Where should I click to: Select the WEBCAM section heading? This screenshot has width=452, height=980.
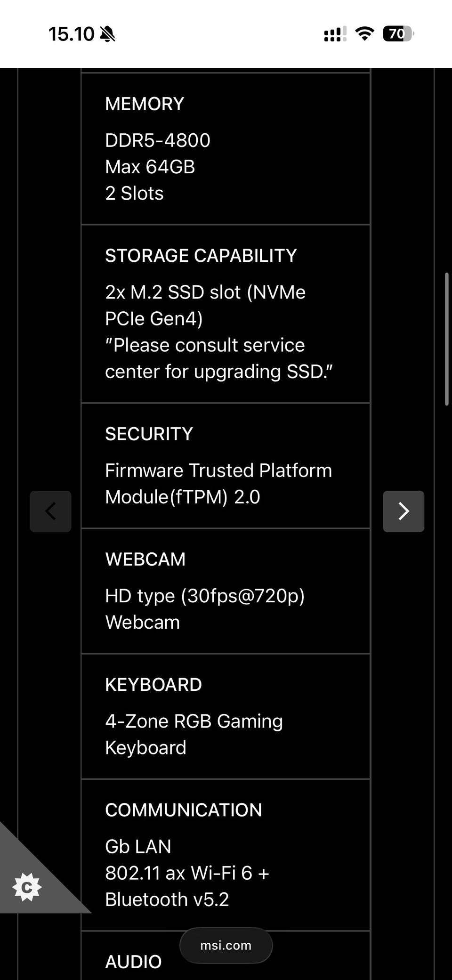145,559
